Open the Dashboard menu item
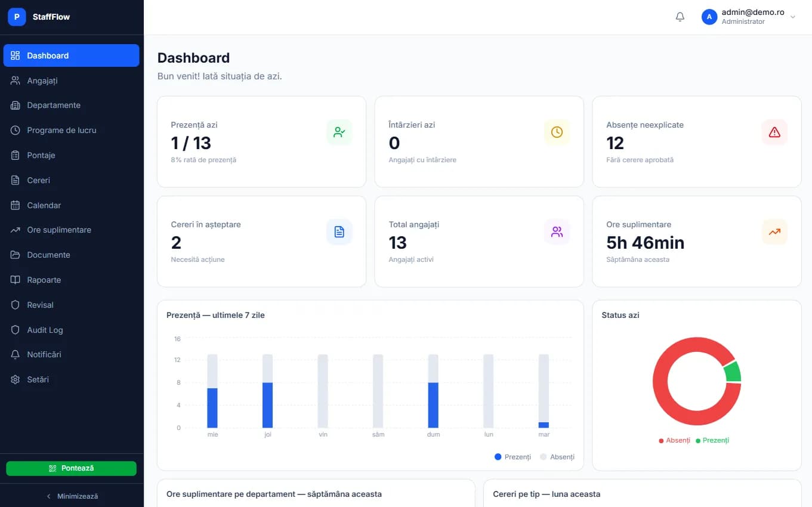 pyautogui.click(x=72, y=55)
